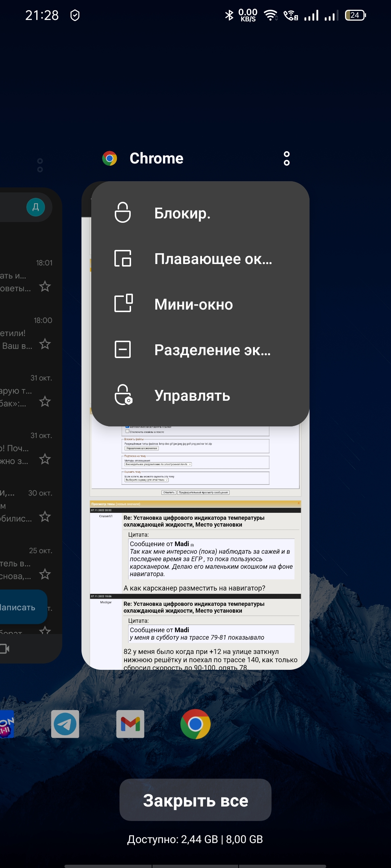Open the rate this topic dropdown in Chrome preview
391x868 pixels.
pos(147,480)
